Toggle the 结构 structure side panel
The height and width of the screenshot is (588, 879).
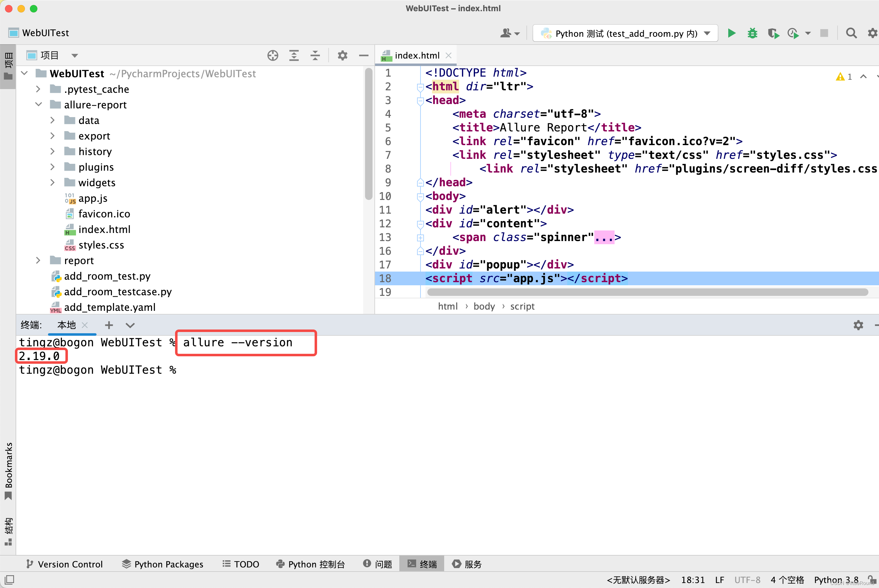coord(8,531)
